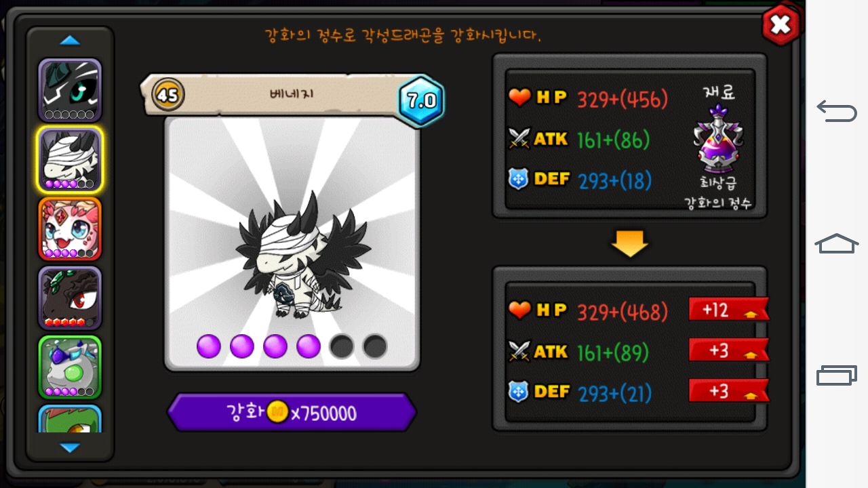The width and height of the screenshot is (868, 488).
Task: Tap the Android home navigation button
Action: pyautogui.click(x=837, y=243)
